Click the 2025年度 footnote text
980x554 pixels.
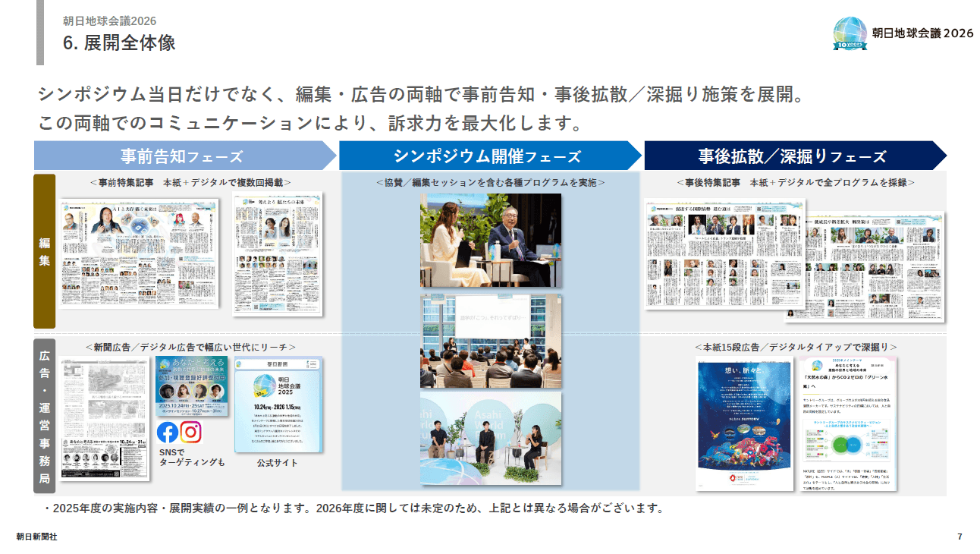[353, 508]
